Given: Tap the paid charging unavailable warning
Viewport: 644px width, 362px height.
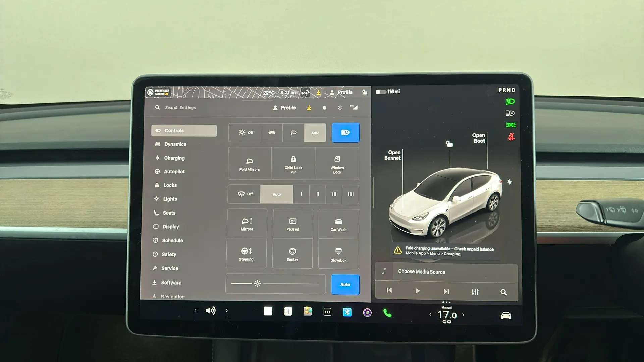Looking at the screenshot, I should click(x=444, y=251).
